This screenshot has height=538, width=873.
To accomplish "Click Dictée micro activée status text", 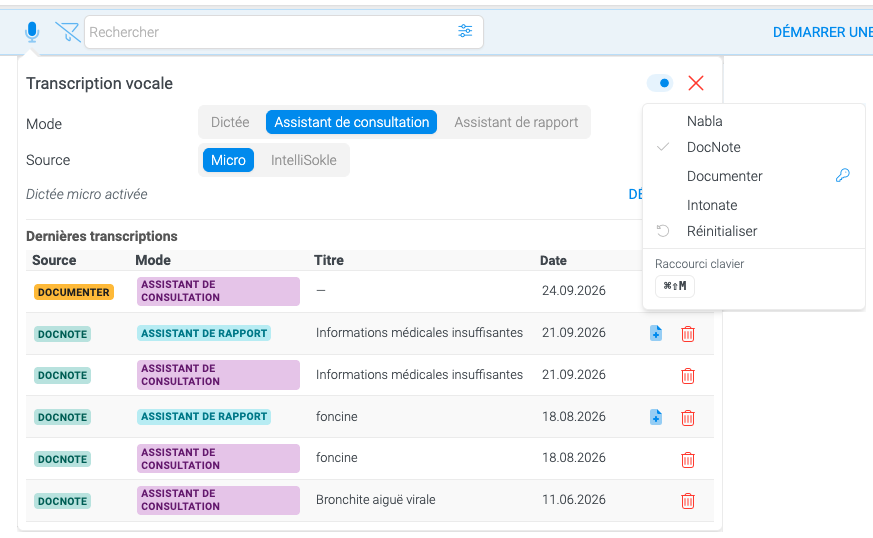I will click(86, 194).
